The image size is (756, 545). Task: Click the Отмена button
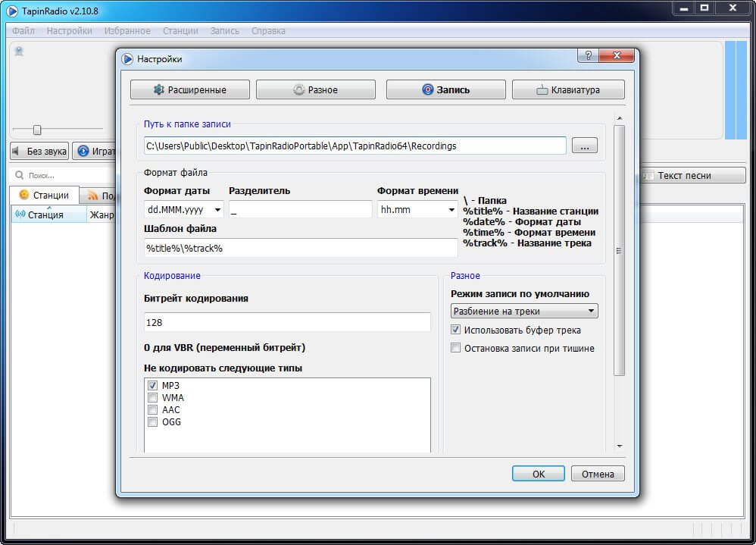598,474
